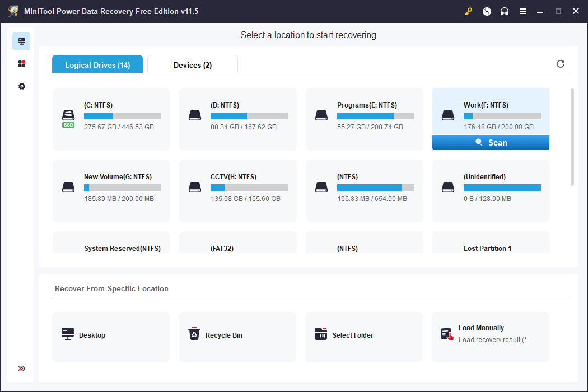This screenshot has width=588, height=392.
Task: Click the headphones support icon
Action: point(505,11)
